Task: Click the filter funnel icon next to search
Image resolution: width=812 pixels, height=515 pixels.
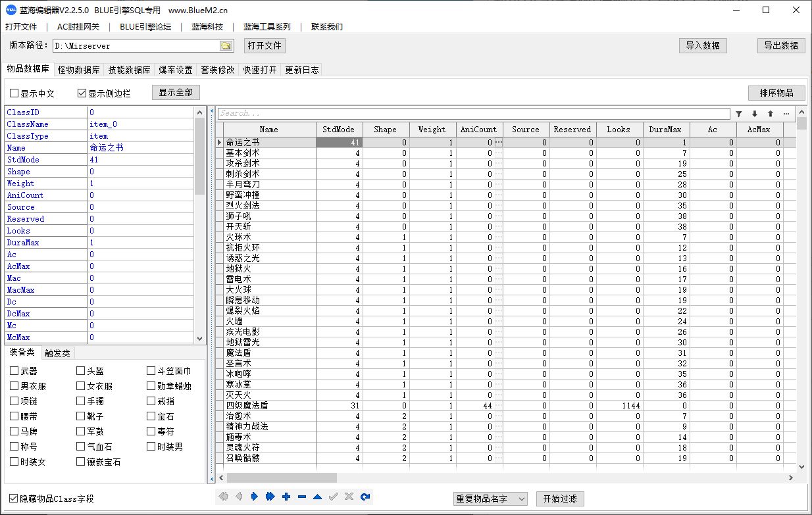Action: pos(739,114)
